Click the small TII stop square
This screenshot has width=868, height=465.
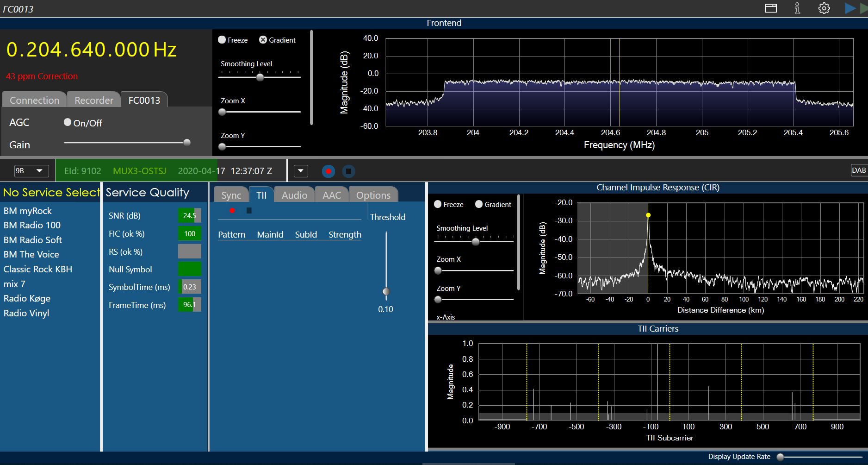point(249,211)
